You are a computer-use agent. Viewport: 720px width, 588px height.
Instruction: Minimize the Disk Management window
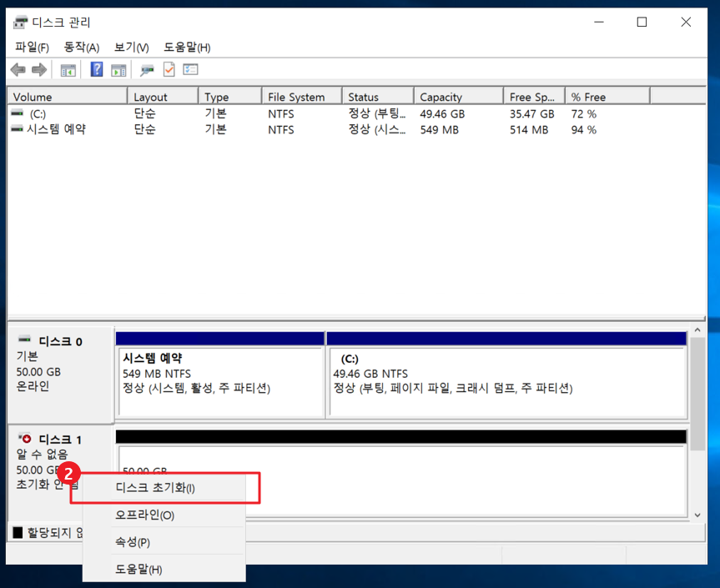pos(599,22)
